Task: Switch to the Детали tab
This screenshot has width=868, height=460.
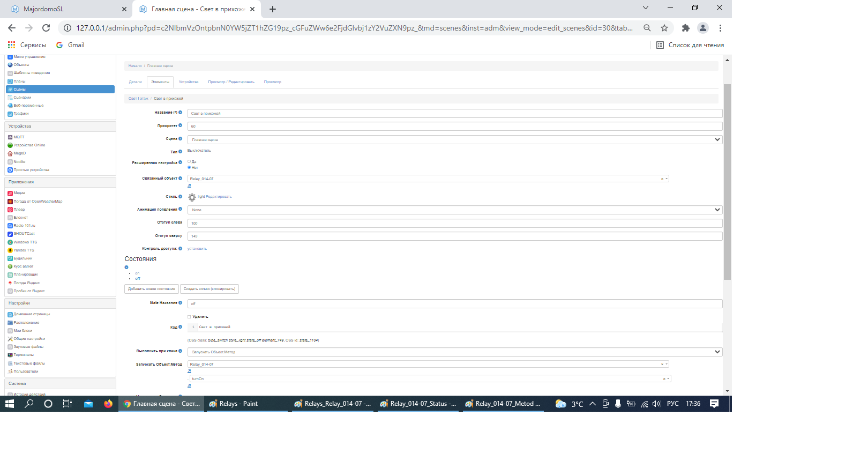Action: point(135,82)
